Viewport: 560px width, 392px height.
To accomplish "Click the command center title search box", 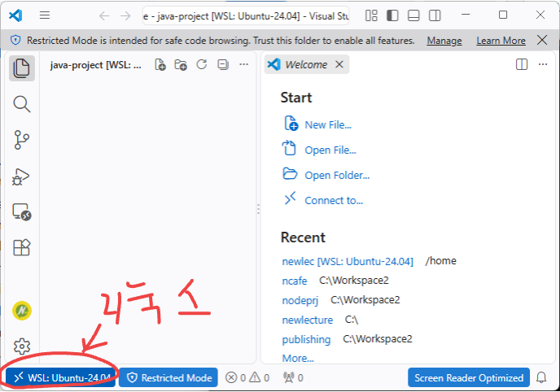I will coord(246,16).
